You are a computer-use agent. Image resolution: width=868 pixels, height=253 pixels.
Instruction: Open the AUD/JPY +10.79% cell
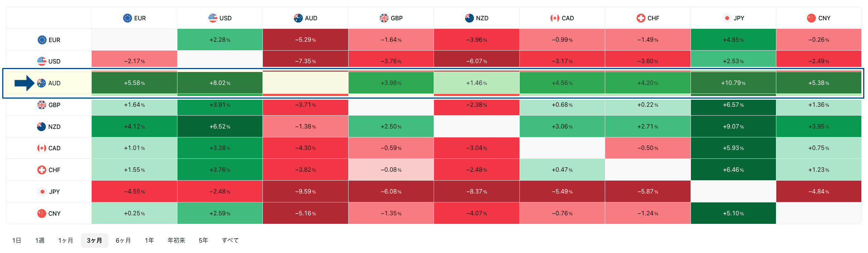(733, 83)
